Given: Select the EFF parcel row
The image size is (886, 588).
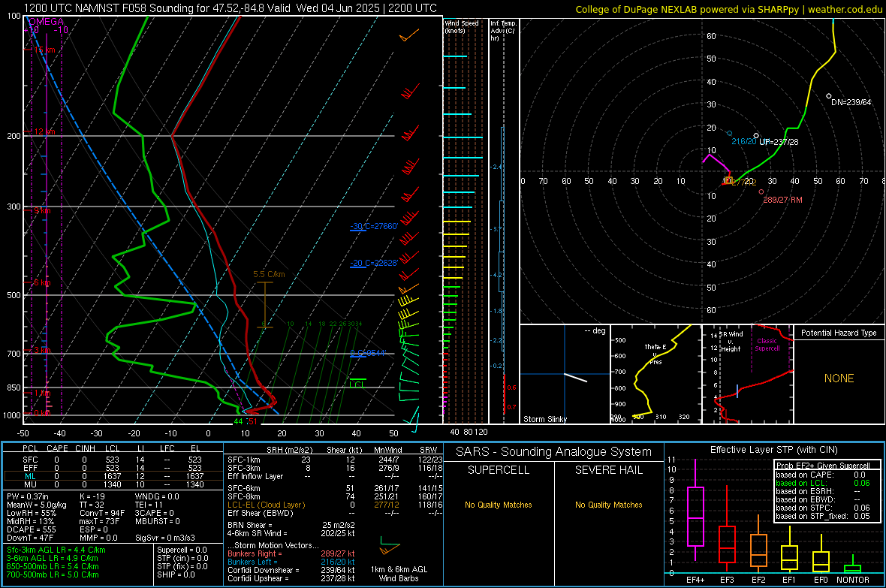Looking at the screenshot, I should (x=113, y=468).
